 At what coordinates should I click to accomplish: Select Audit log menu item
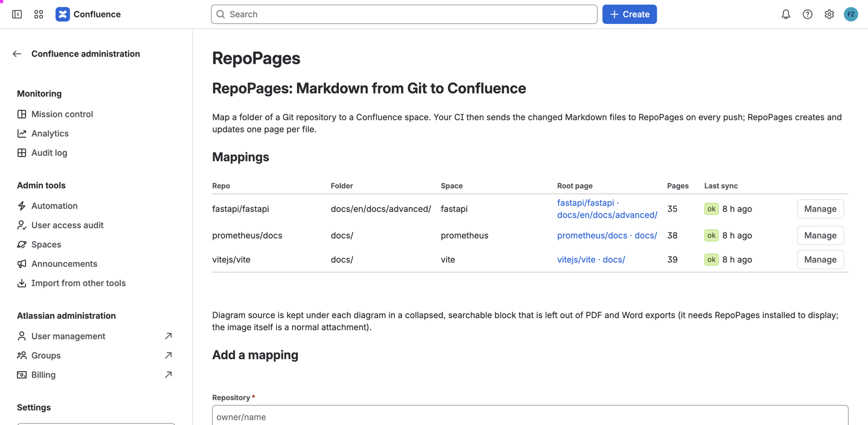click(x=49, y=153)
